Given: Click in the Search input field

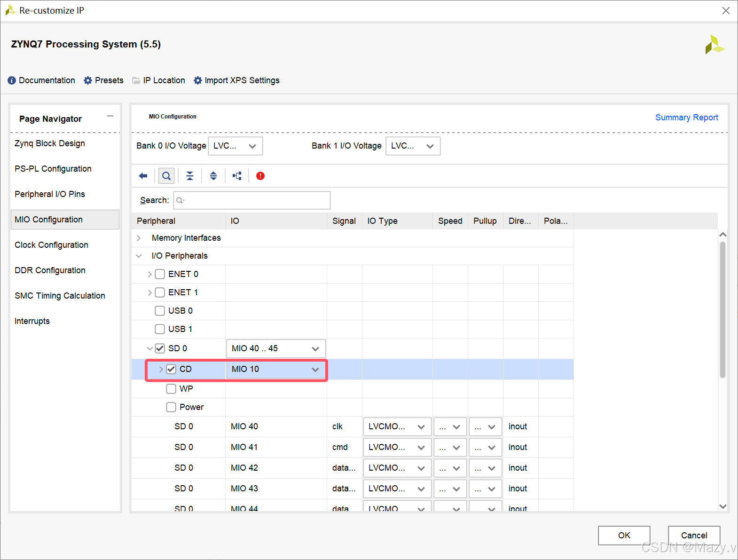Looking at the screenshot, I should pyautogui.click(x=252, y=200).
